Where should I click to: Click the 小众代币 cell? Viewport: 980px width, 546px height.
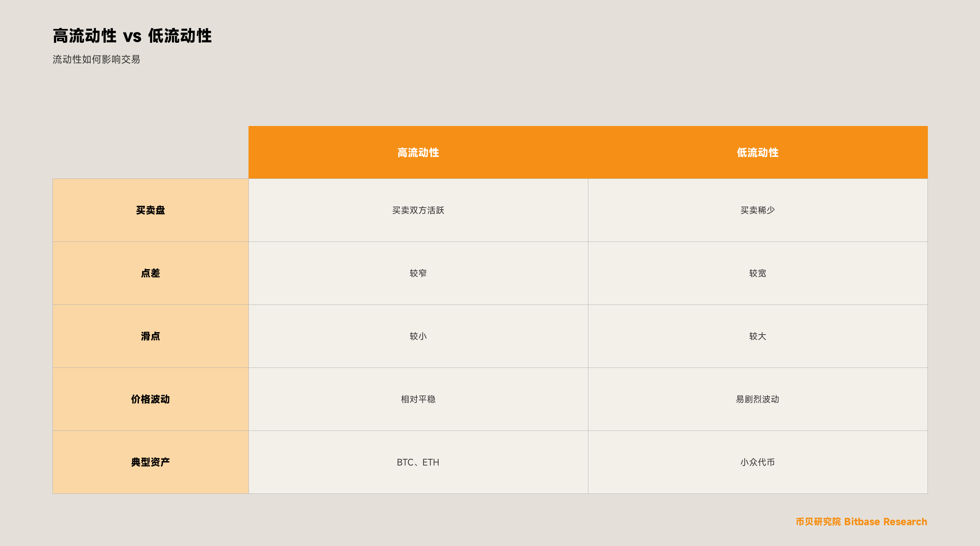click(758, 462)
